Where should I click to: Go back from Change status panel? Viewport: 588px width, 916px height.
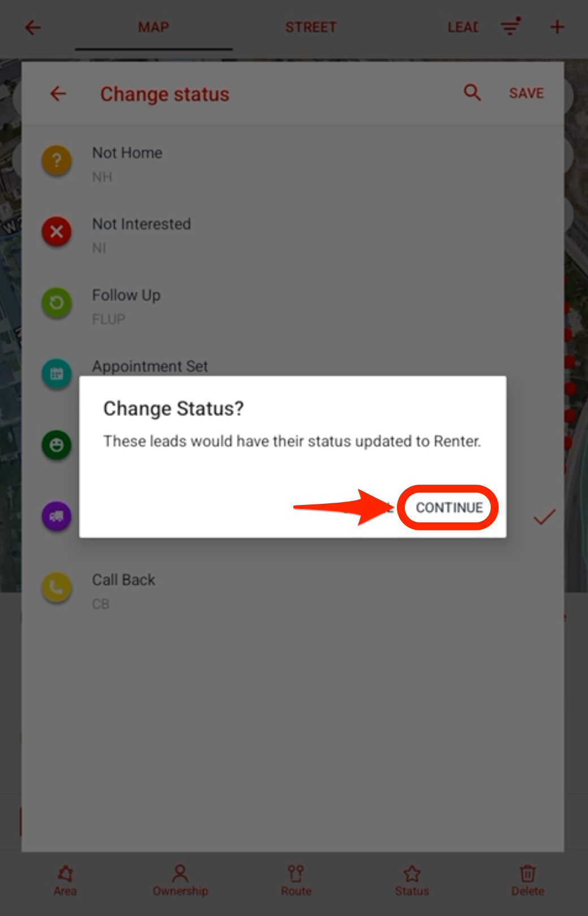pos(58,93)
